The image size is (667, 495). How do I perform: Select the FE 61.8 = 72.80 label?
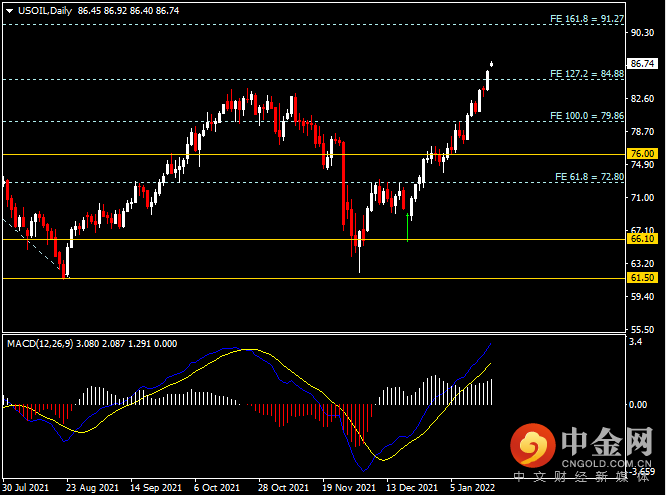pos(589,176)
